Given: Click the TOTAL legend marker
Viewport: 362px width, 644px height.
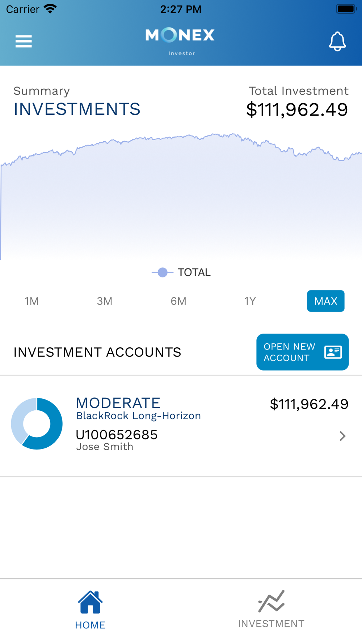Looking at the screenshot, I should [x=163, y=272].
